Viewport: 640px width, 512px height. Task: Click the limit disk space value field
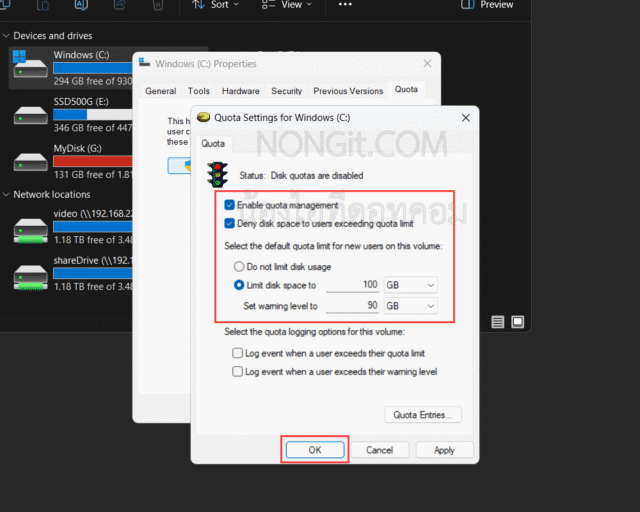click(x=353, y=285)
